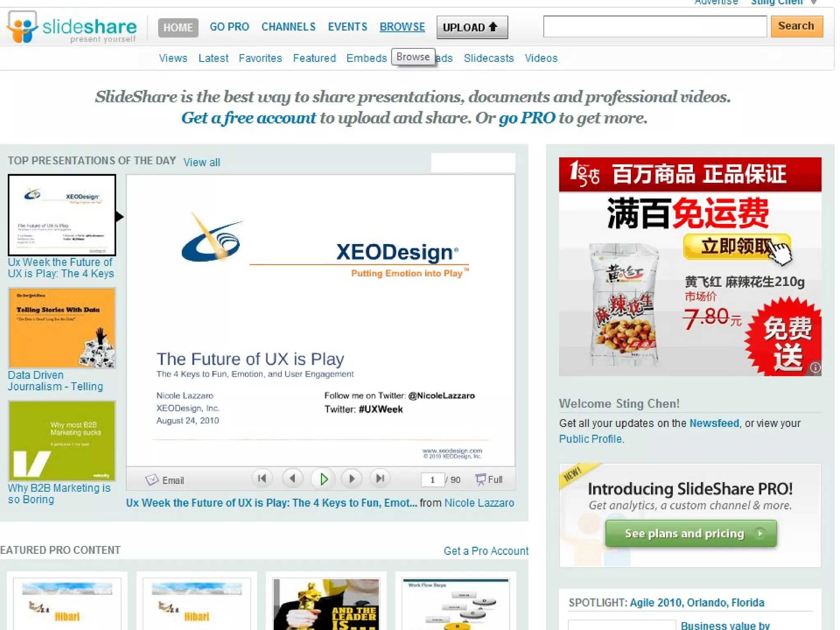
Task: Open the View all link
Action: [201, 162]
